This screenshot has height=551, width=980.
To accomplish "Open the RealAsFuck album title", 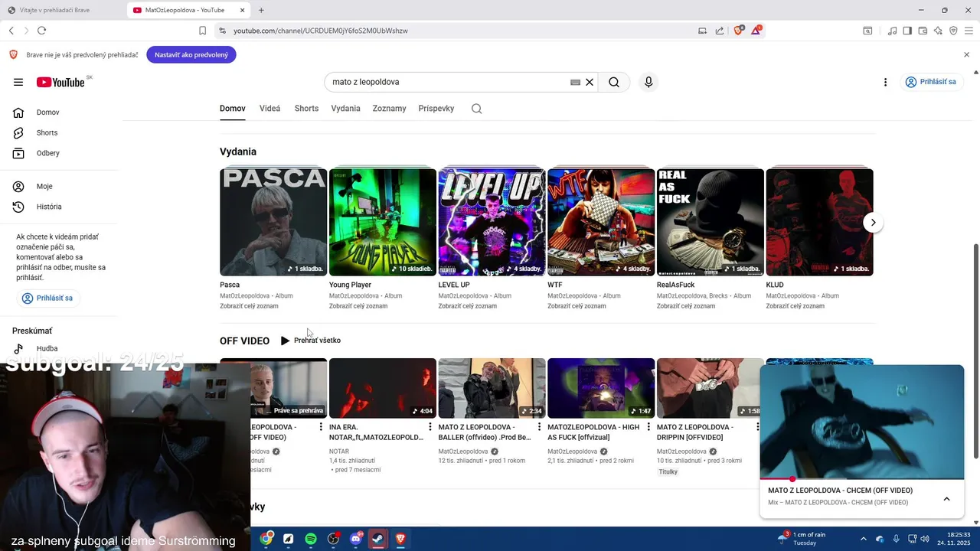I will coord(675,285).
